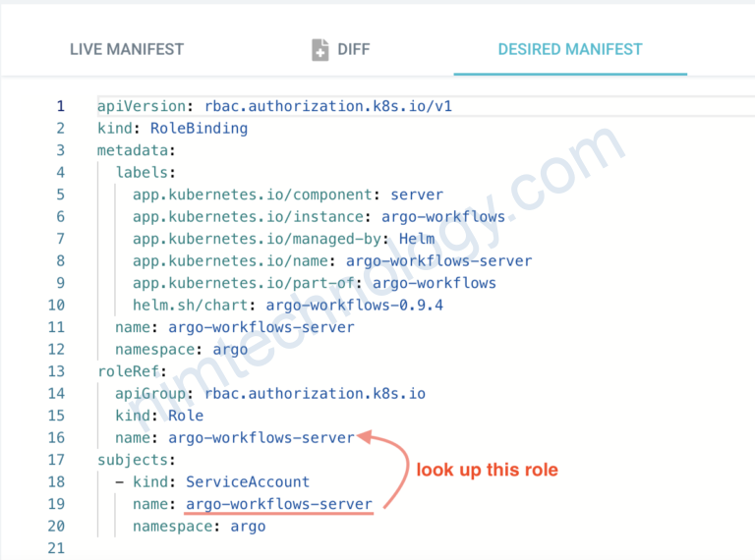This screenshot has width=755, height=560.
Task: Click chart value 'argo-workflows-0.9.4'
Action: tap(354, 305)
